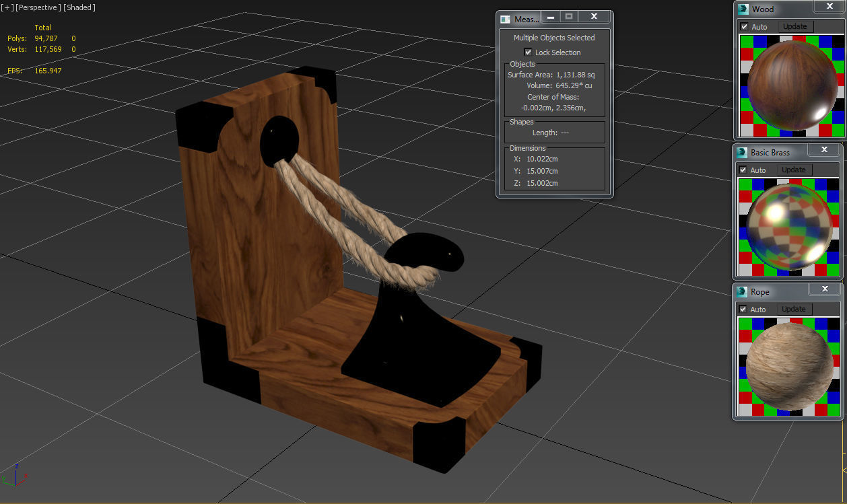Click the 'Total' statistics column header
The width and height of the screenshot is (847, 504).
point(43,28)
